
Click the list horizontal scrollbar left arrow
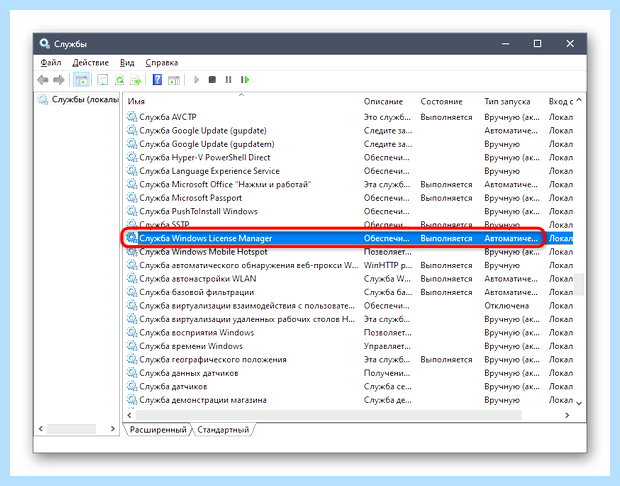(x=129, y=415)
